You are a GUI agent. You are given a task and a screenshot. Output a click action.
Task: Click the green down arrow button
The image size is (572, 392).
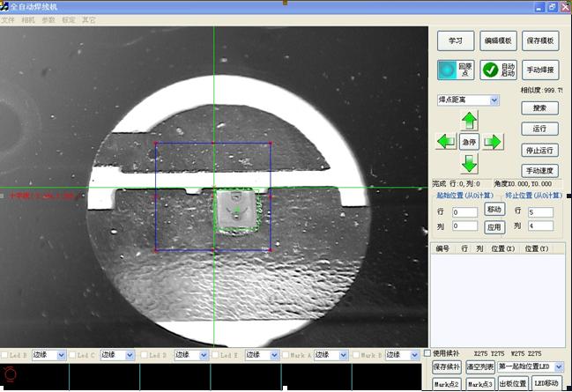tap(470, 163)
